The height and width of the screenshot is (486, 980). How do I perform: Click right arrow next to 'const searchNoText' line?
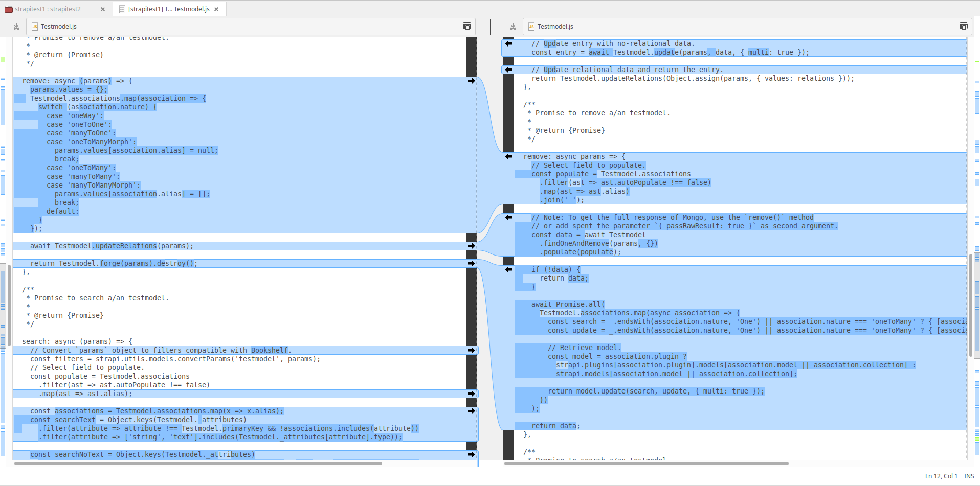tap(471, 454)
